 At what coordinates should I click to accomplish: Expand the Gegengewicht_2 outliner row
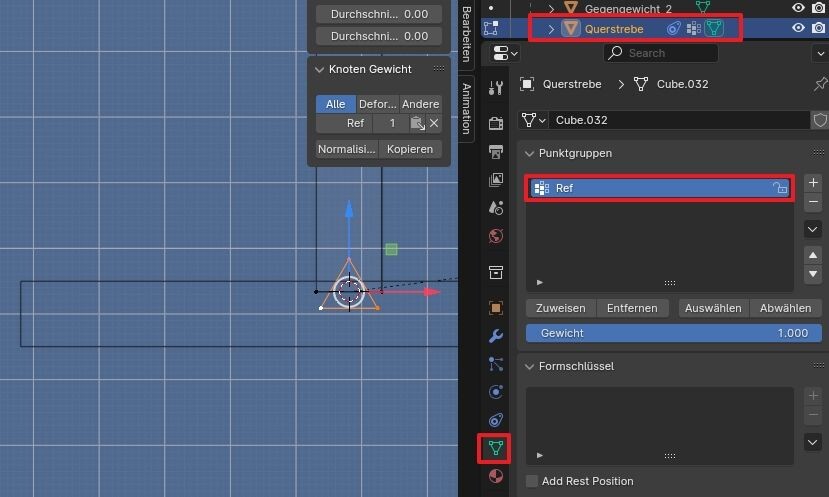551,9
